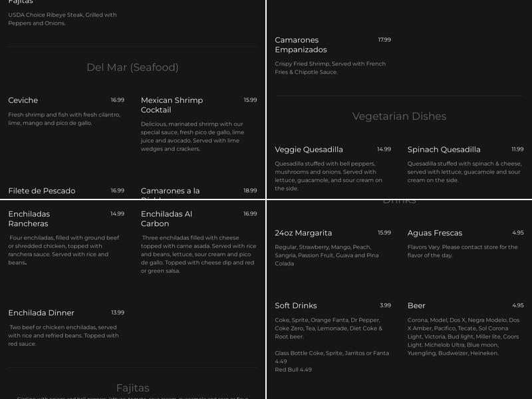Click the Ceviche menu item title
Image resolution: width=532 pixels, height=399 pixels.
pyautogui.click(x=23, y=100)
